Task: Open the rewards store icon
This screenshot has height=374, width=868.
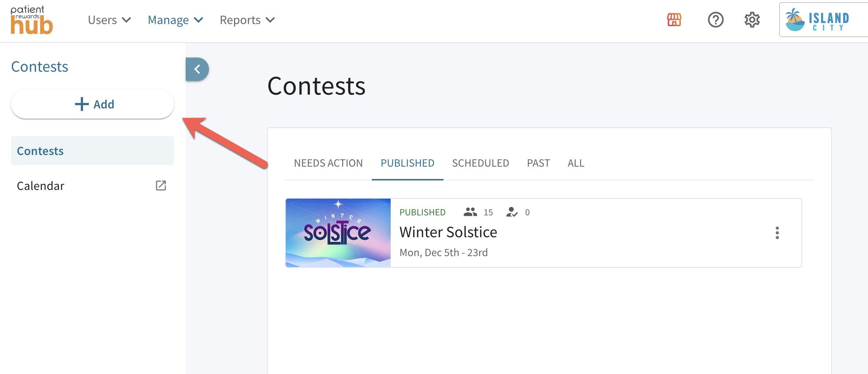Action: pos(674,20)
